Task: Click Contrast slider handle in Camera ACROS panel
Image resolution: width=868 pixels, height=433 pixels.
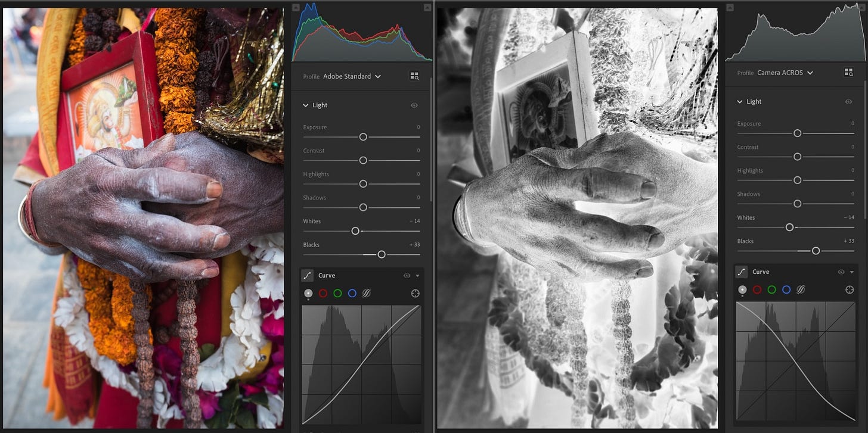Action: tap(797, 157)
